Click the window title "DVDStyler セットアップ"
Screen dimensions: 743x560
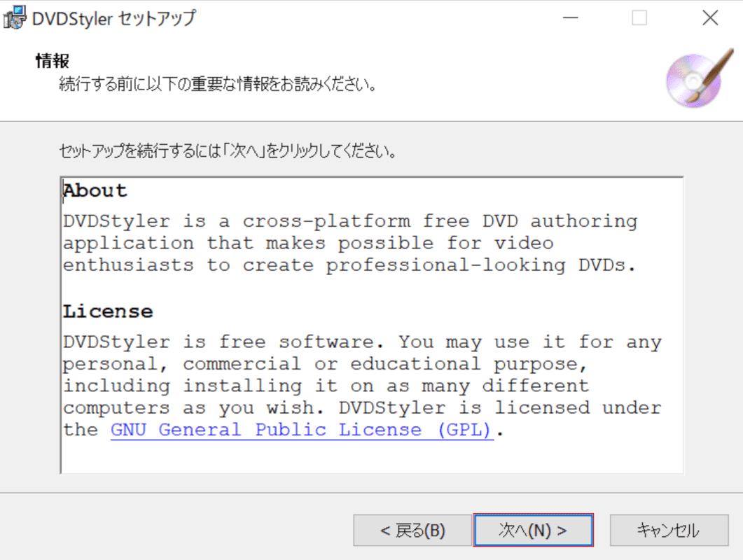114,18
